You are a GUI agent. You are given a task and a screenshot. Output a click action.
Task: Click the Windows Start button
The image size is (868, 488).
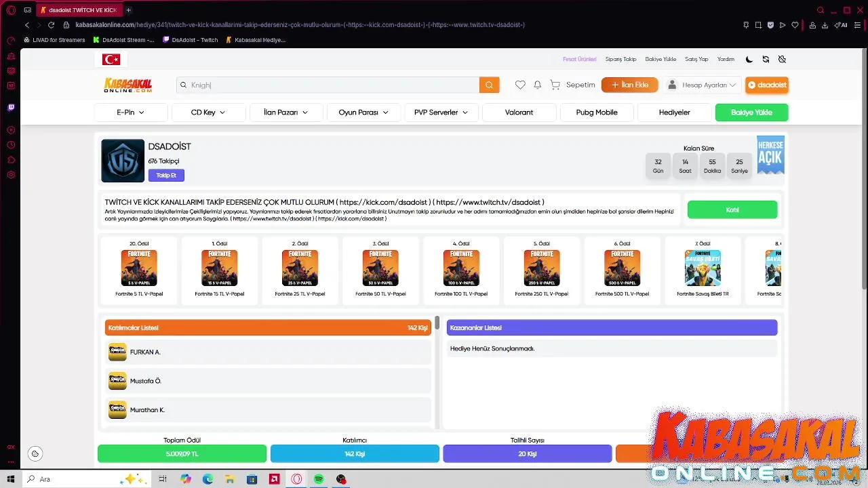point(11,479)
